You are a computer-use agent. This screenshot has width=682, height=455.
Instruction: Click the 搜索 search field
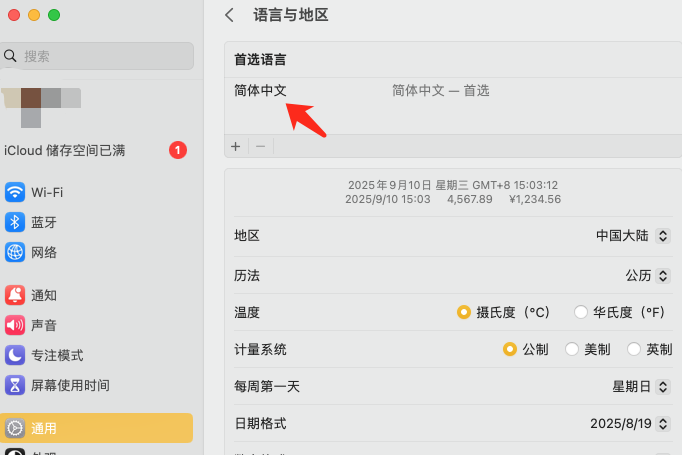[x=98, y=56]
